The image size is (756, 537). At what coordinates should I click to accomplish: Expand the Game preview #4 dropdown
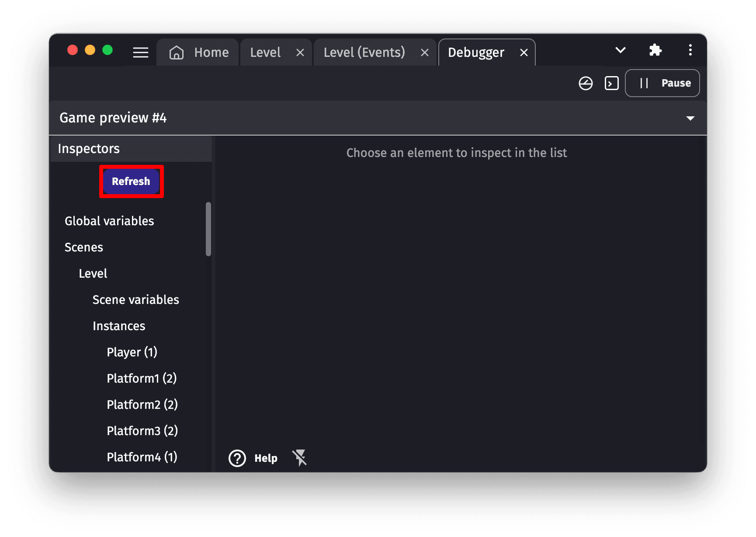pos(690,118)
